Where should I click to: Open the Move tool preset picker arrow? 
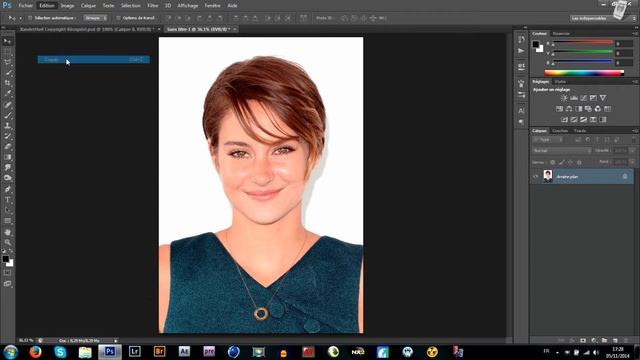pos(20,18)
